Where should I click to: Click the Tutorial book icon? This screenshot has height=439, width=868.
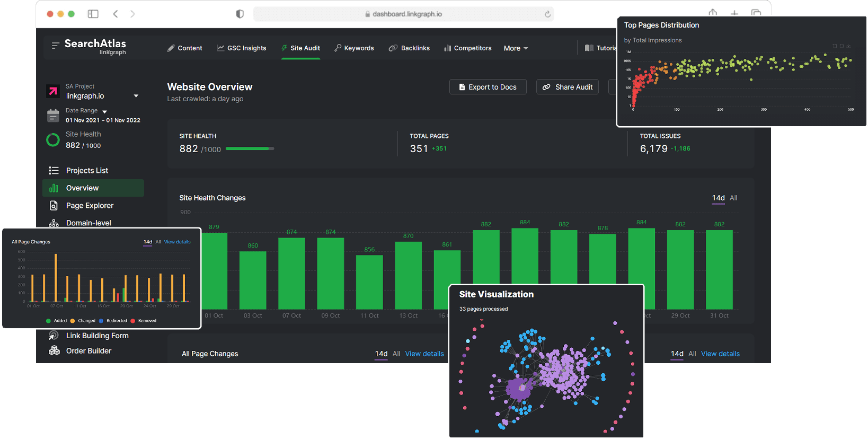click(589, 48)
